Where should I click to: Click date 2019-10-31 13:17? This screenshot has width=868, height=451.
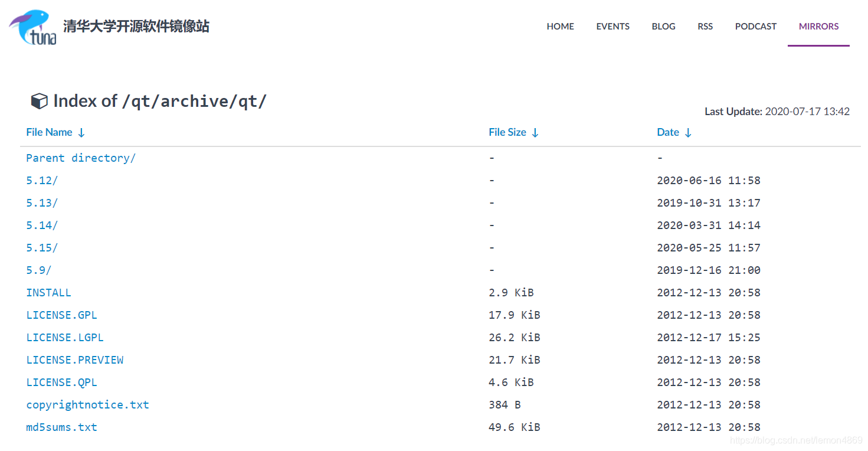(709, 203)
